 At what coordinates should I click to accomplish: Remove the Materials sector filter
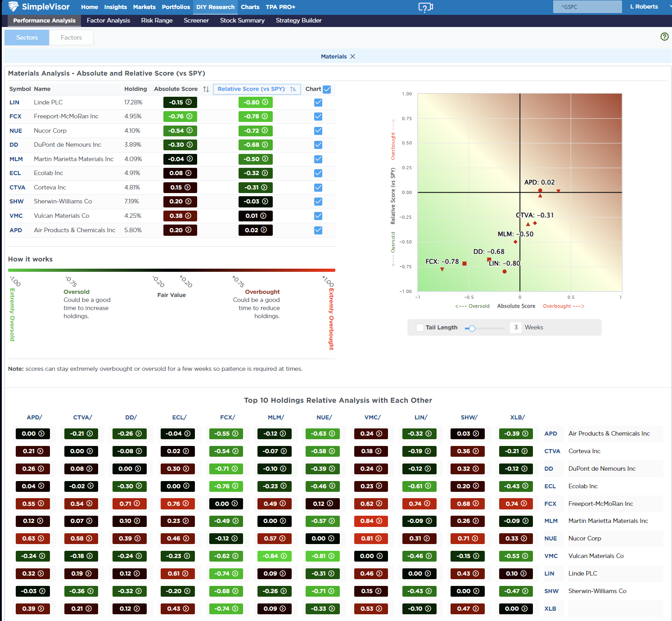click(352, 57)
